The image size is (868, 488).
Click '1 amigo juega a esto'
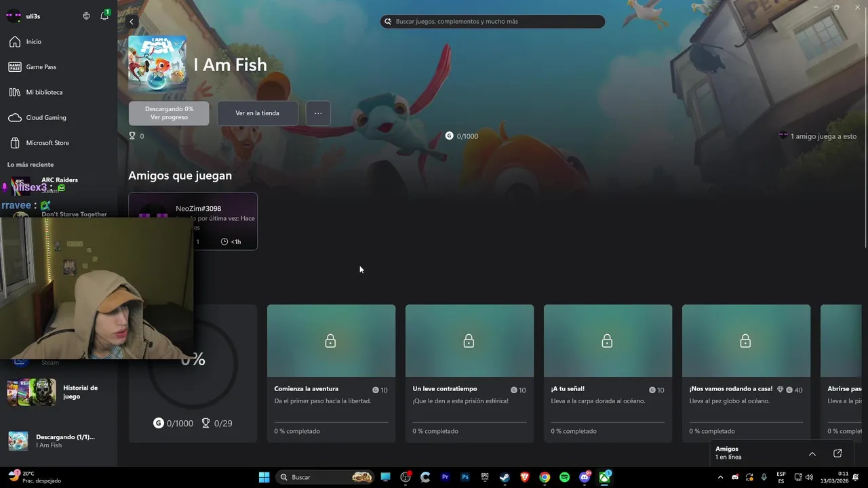(x=818, y=136)
